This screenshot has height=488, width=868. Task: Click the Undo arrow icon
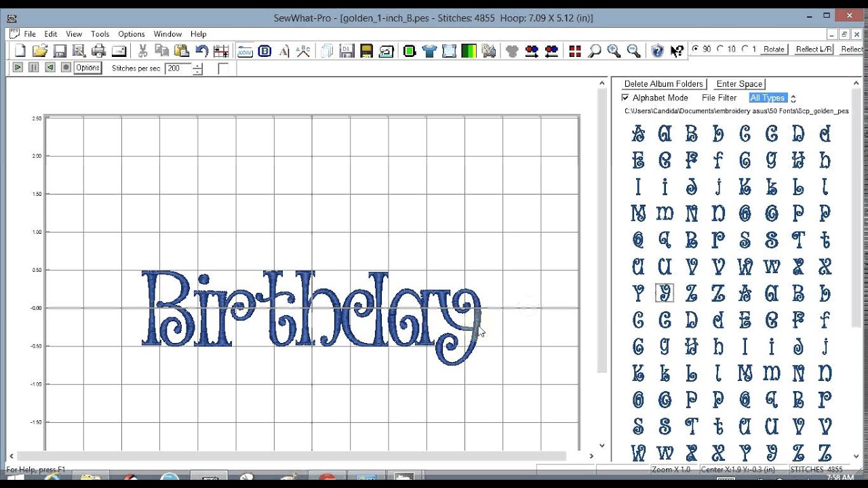click(x=201, y=51)
